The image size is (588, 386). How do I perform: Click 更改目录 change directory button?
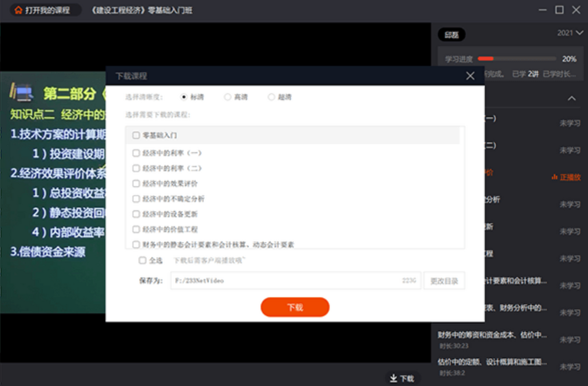pyautogui.click(x=444, y=281)
